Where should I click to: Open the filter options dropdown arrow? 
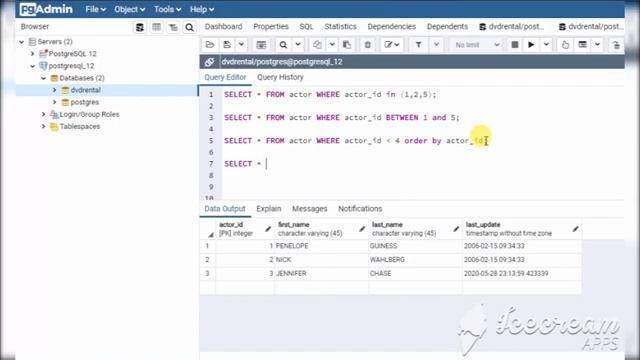pyautogui.click(x=436, y=45)
